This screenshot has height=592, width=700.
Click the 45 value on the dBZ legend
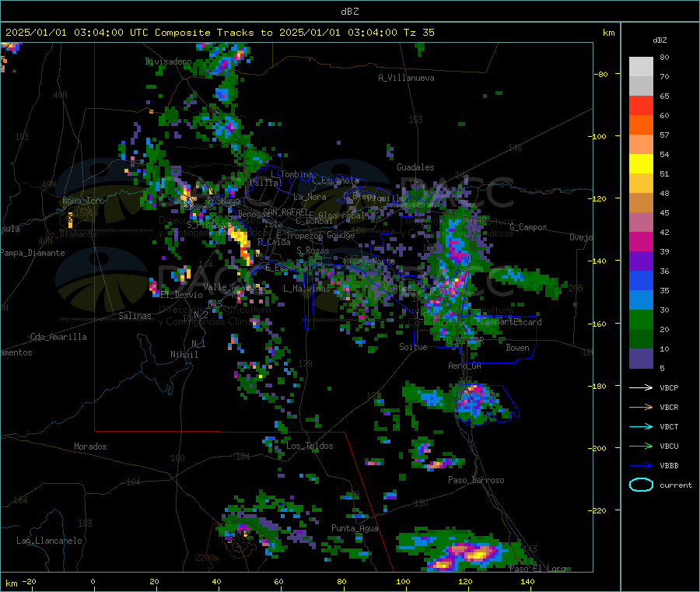[x=665, y=212]
